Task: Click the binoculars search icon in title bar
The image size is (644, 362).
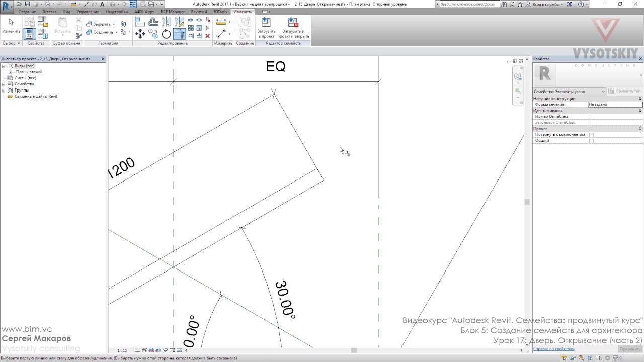Action: pos(504,4)
